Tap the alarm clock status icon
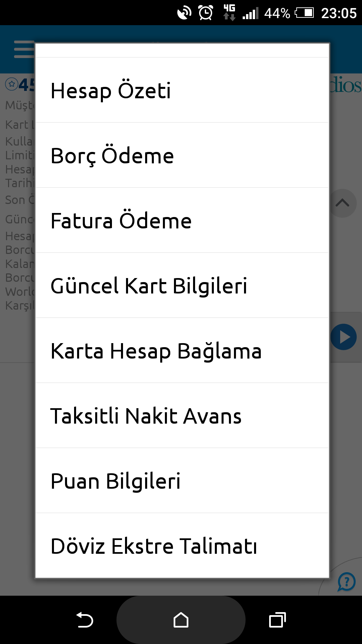 pyautogui.click(x=205, y=13)
